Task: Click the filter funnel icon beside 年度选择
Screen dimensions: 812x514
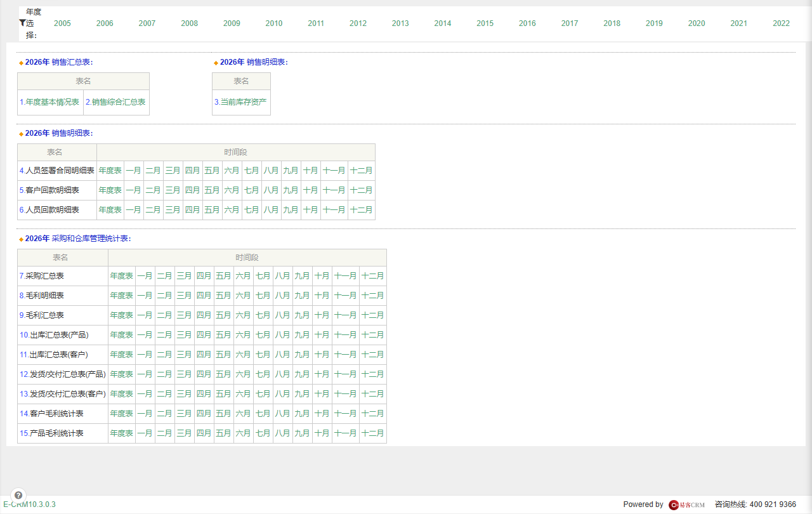Action: (x=22, y=23)
